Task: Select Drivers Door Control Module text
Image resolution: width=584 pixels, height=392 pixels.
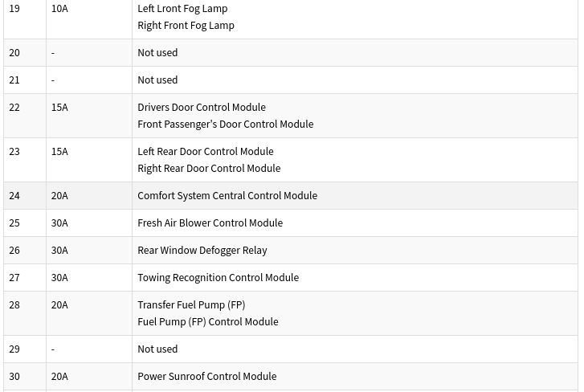Action: (202, 107)
